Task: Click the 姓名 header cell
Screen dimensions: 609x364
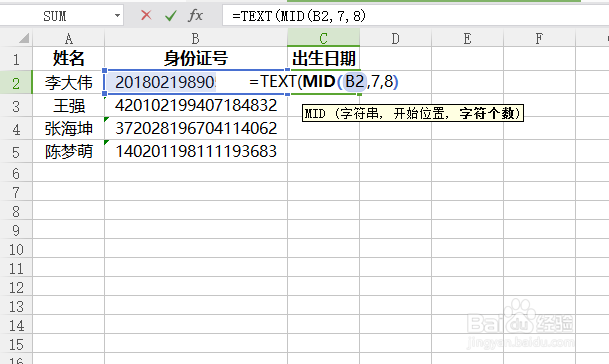Action: tap(69, 59)
